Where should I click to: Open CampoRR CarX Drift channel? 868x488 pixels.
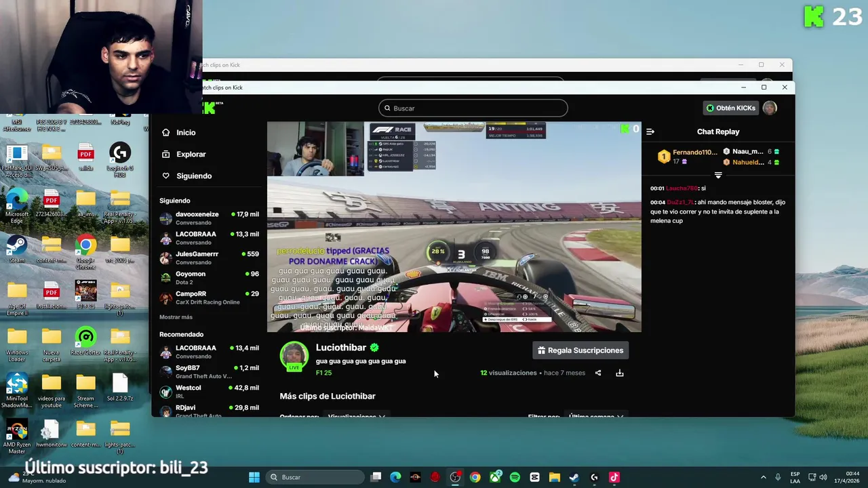pyautogui.click(x=209, y=298)
